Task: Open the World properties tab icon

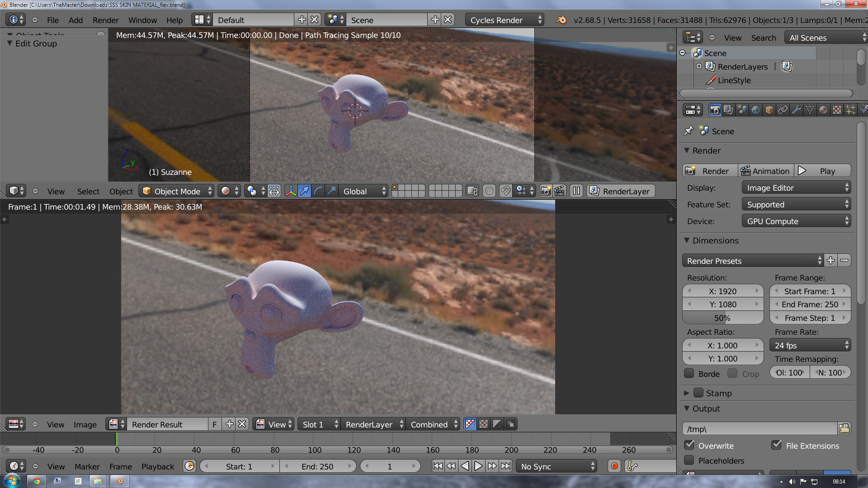Action: click(x=755, y=110)
